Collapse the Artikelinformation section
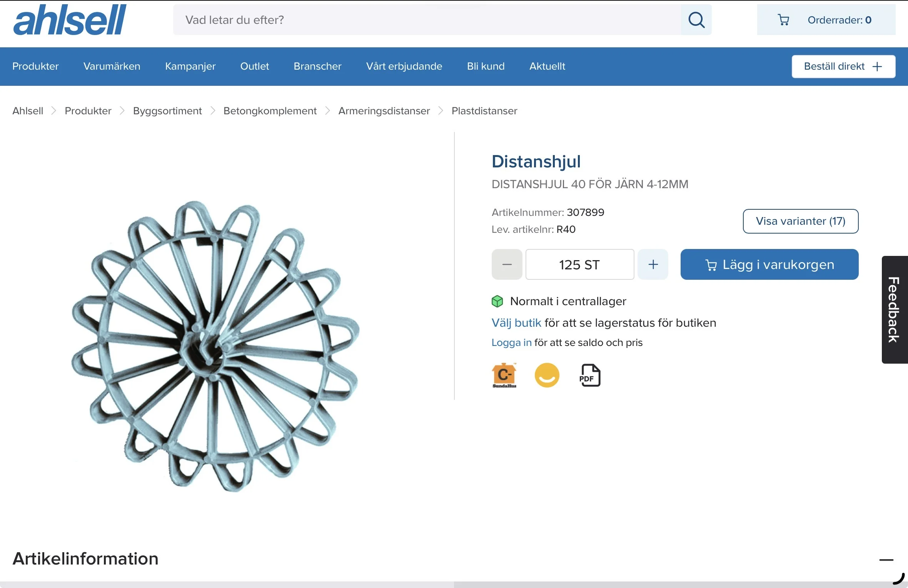Image resolution: width=908 pixels, height=588 pixels. [886, 560]
